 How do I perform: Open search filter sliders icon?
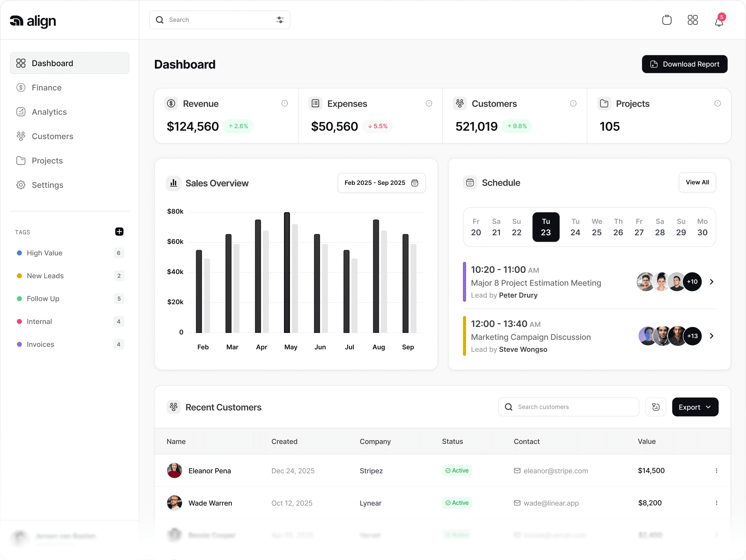(x=280, y=20)
